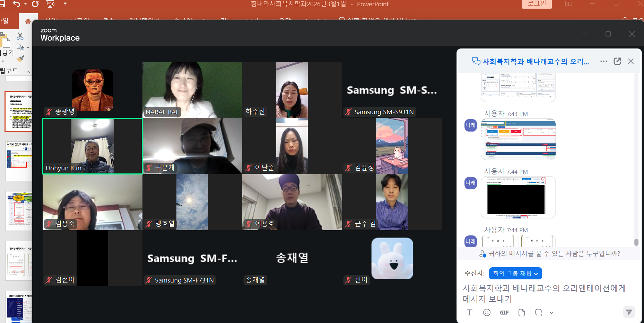Click the screenshot capture icon in the chat bar

pos(538,312)
